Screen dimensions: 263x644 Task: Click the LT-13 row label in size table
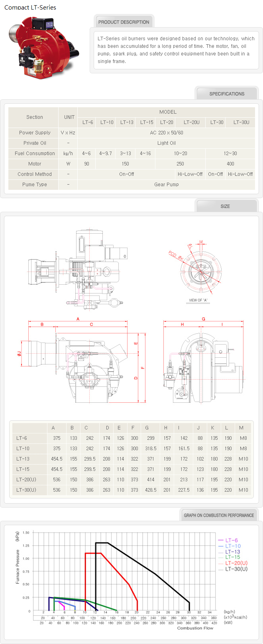23,459
